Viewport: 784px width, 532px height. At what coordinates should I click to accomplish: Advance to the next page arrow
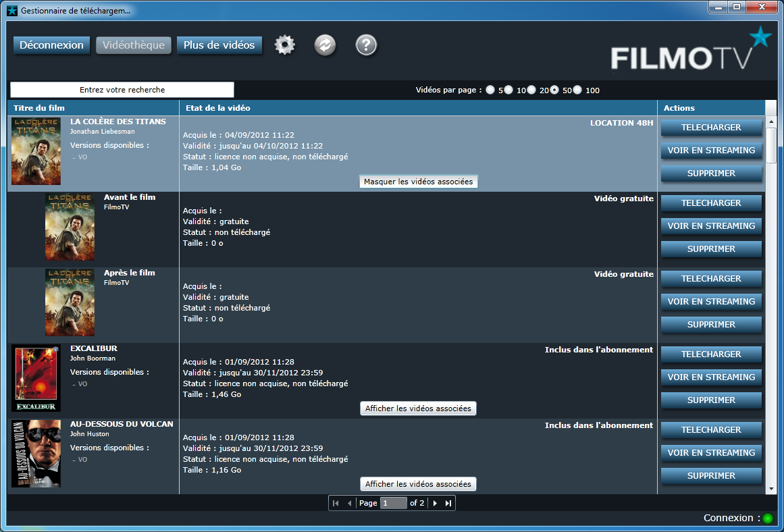(435, 503)
